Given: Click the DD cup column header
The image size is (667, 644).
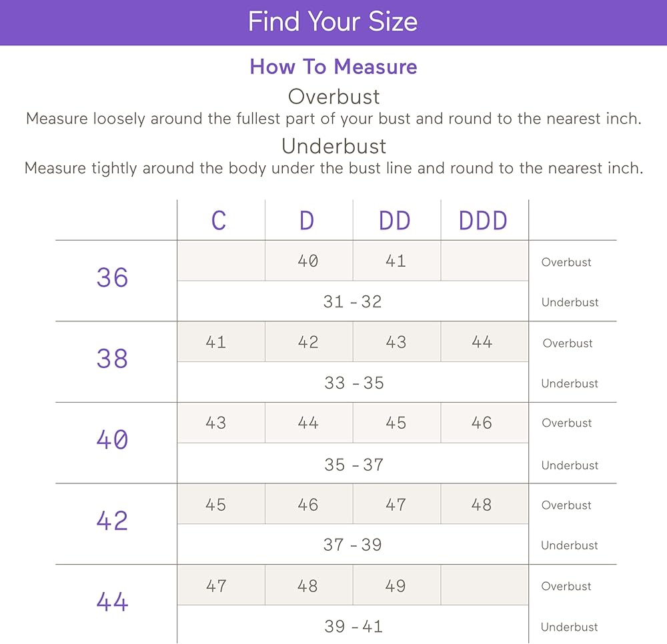Looking at the screenshot, I should (x=395, y=221).
